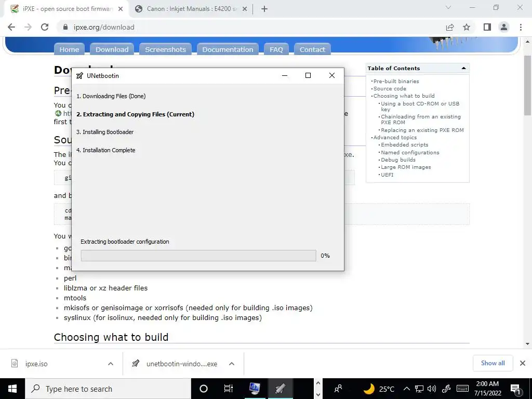Expand options for ipxe.iso download
532x399 pixels.
pos(111,364)
